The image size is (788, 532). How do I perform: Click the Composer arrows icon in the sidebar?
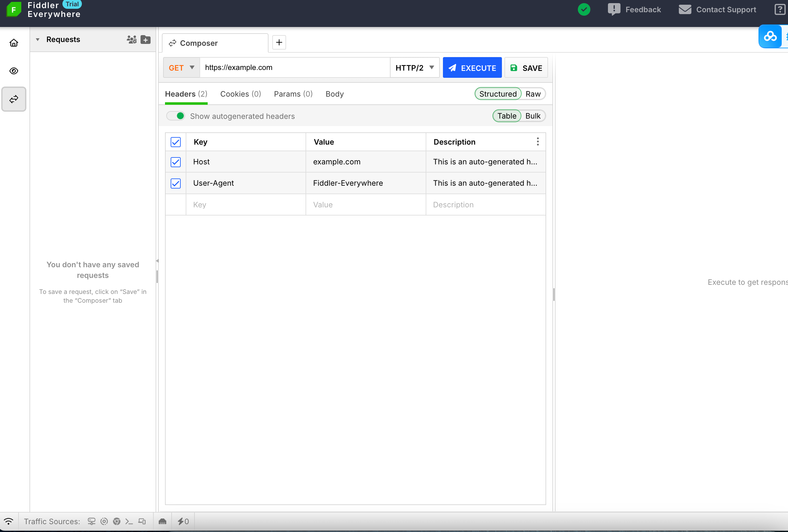pyautogui.click(x=13, y=99)
